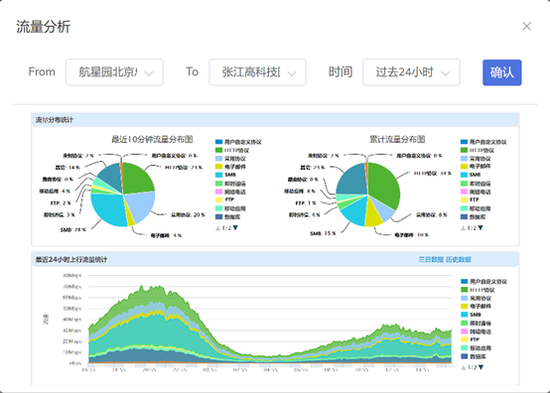Toggle 移动应用 in 累计流量 chart legend
The height and width of the screenshot is (393, 550).
476,208
